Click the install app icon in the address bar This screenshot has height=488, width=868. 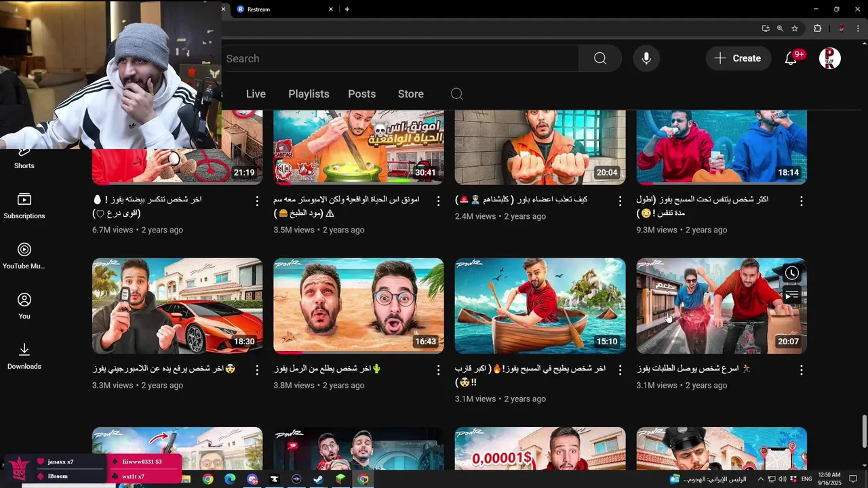[x=766, y=28]
